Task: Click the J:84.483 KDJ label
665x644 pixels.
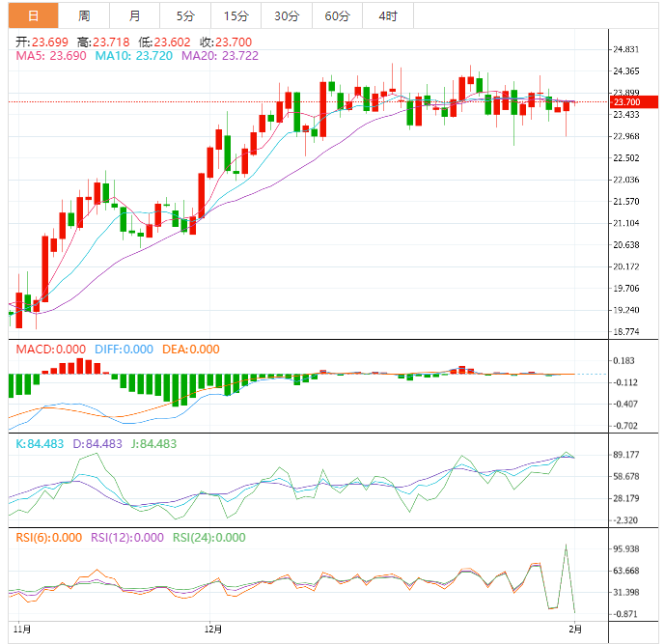Action: pyautogui.click(x=153, y=444)
